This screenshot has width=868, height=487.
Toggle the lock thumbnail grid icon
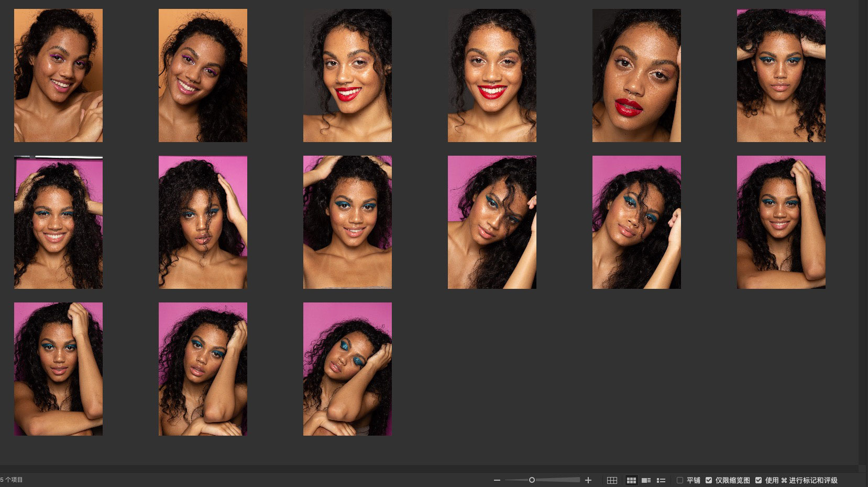coord(612,480)
